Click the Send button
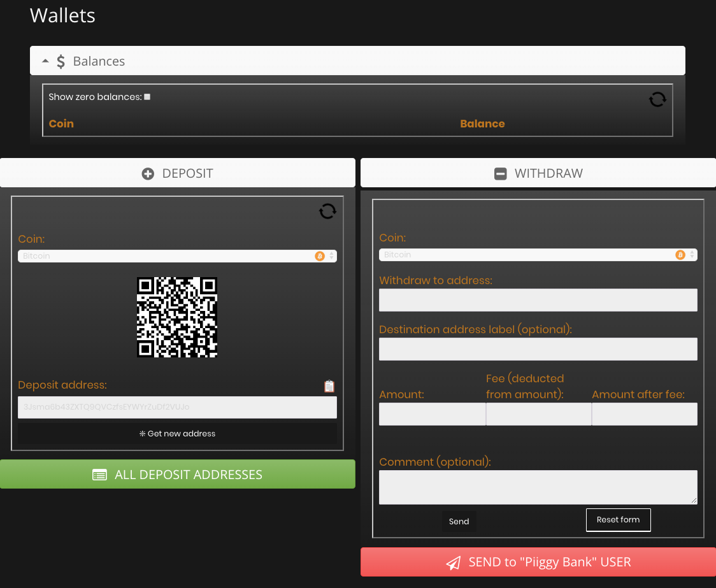 coord(459,521)
